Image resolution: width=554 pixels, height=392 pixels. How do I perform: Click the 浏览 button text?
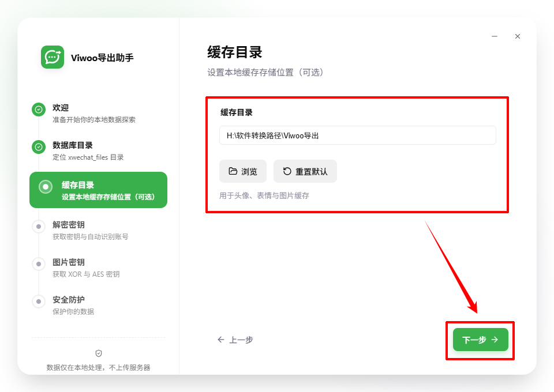coord(249,171)
